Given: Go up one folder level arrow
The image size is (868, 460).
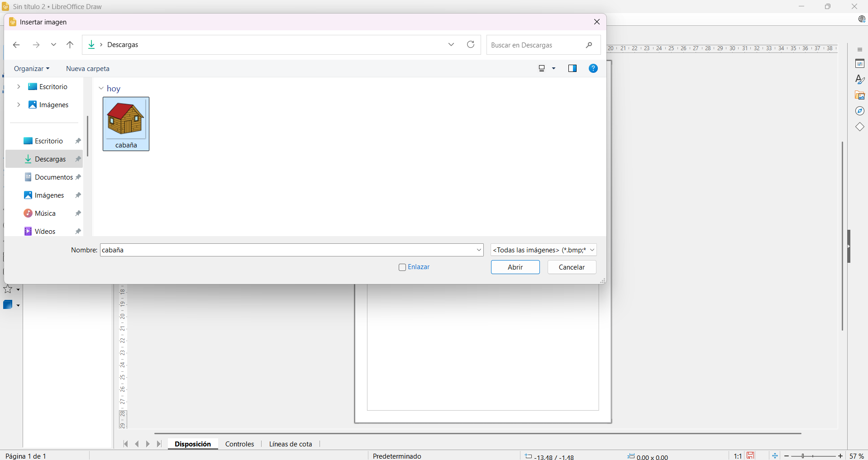Looking at the screenshot, I should click(70, 45).
